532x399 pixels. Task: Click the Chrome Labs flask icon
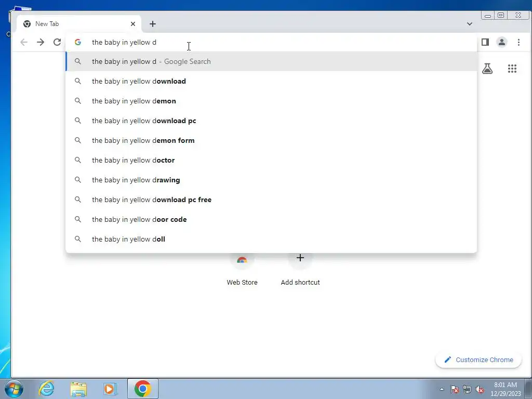487,69
